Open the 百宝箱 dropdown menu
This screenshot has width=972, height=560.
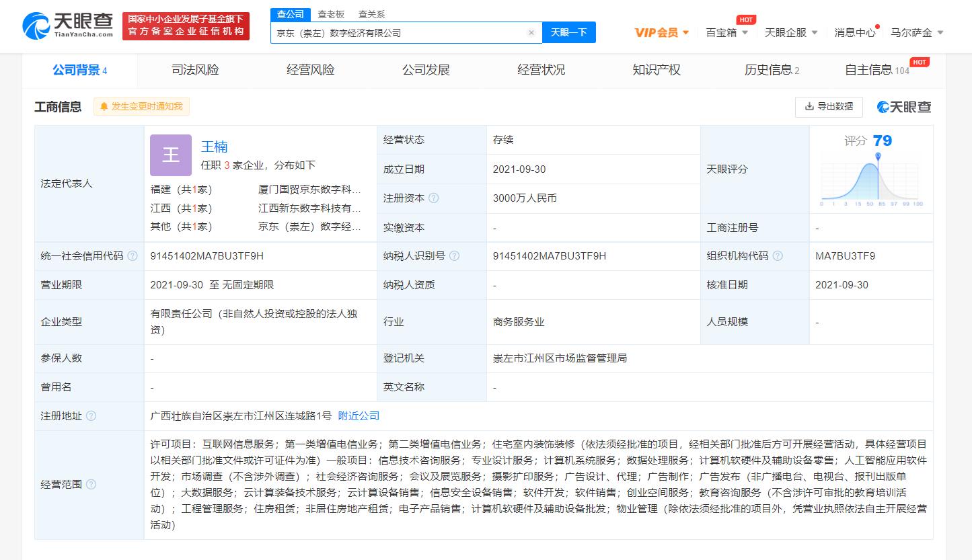point(726,32)
